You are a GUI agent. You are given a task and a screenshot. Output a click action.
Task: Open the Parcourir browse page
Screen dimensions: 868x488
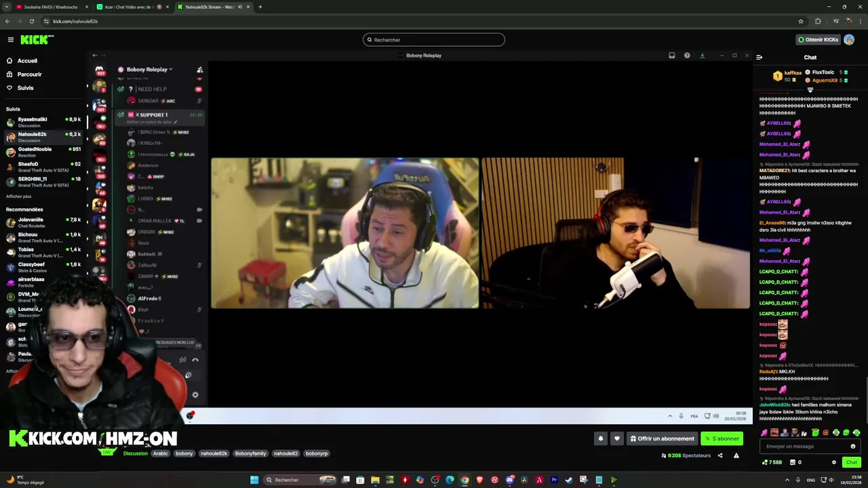click(29, 75)
